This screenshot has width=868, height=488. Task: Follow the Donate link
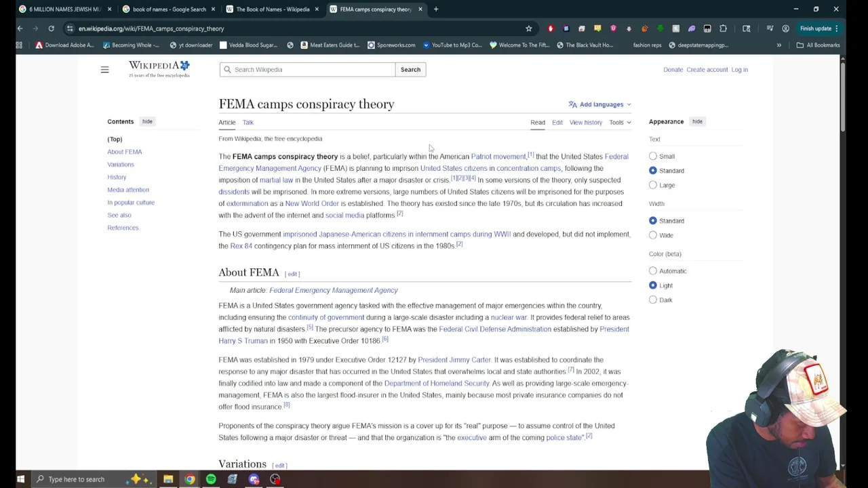pos(673,70)
